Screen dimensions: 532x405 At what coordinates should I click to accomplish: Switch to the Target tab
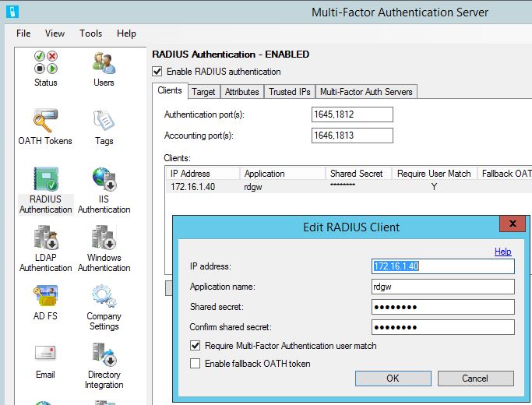coord(203,92)
